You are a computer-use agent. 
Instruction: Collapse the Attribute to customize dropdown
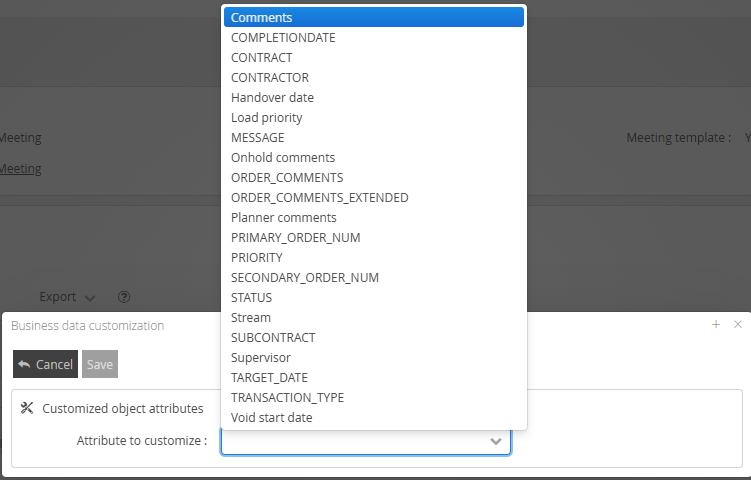click(x=496, y=441)
